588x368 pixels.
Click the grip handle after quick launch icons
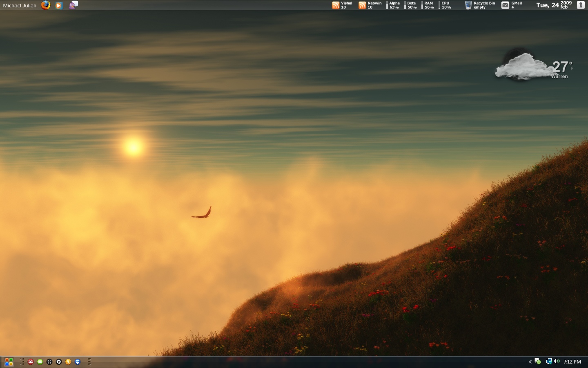click(x=89, y=362)
